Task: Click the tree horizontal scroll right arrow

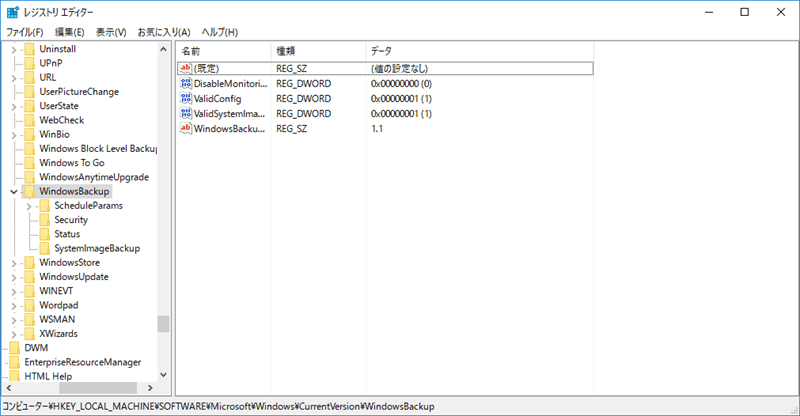Action: (150, 388)
